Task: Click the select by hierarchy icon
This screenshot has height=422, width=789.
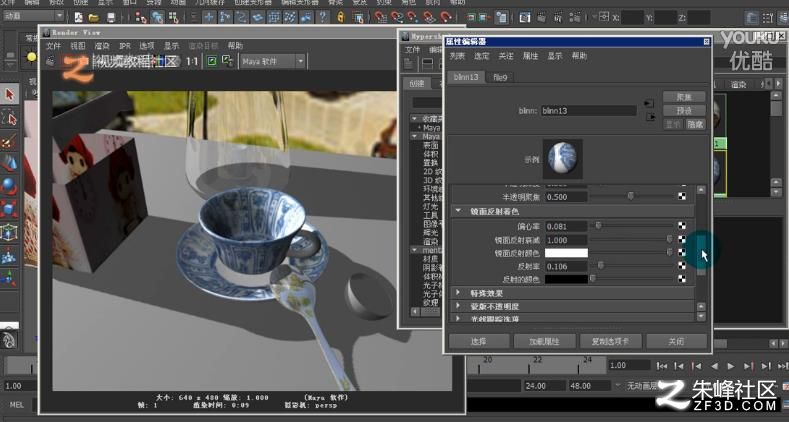Action: 141,18
